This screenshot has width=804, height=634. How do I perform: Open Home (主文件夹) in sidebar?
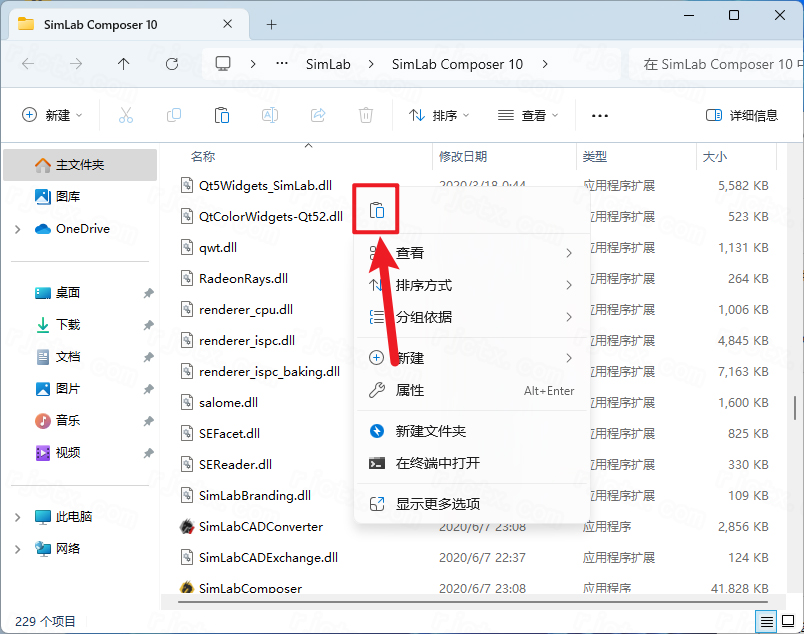[x=80, y=165]
